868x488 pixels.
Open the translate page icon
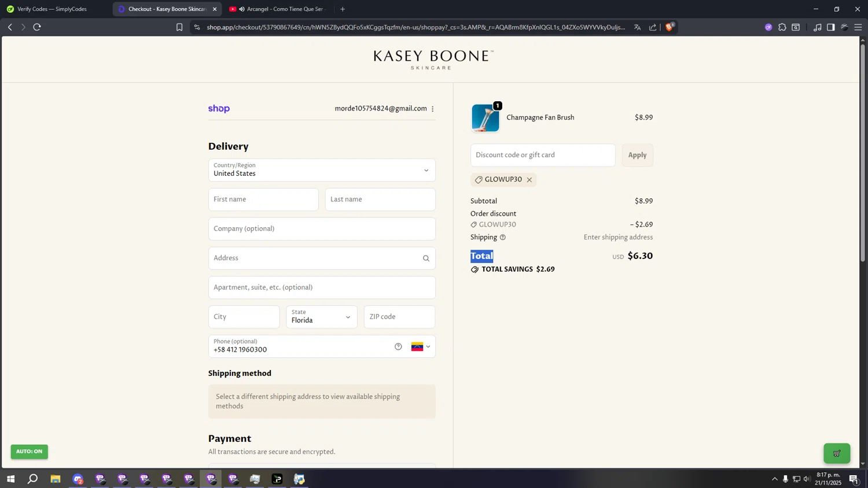[x=637, y=27]
